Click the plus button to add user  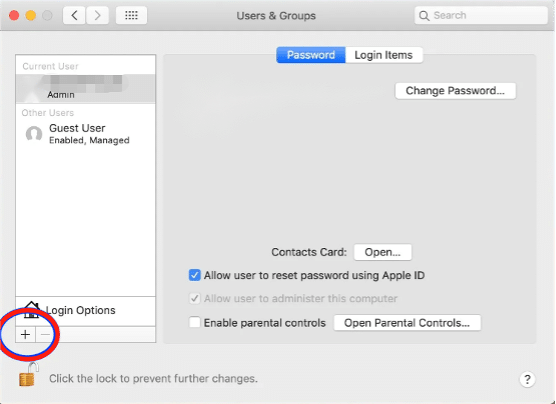pos(26,334)
